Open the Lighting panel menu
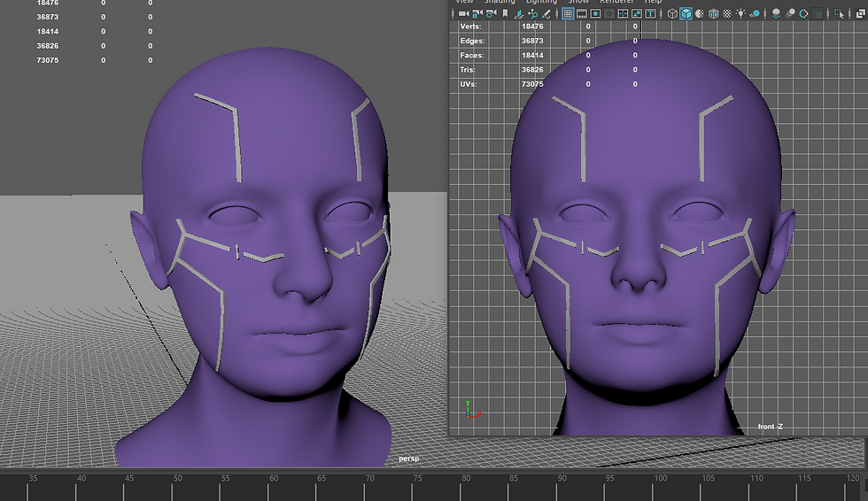 pyautogui.click(x=540, y=2)
